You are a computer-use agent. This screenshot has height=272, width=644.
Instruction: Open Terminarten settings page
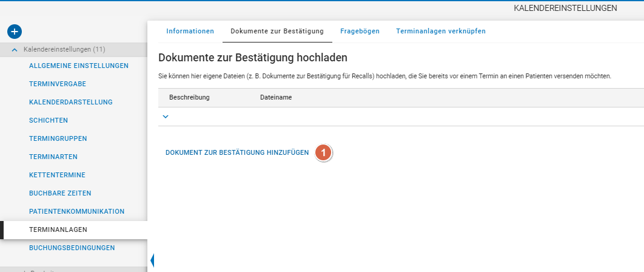coord(53,157)
